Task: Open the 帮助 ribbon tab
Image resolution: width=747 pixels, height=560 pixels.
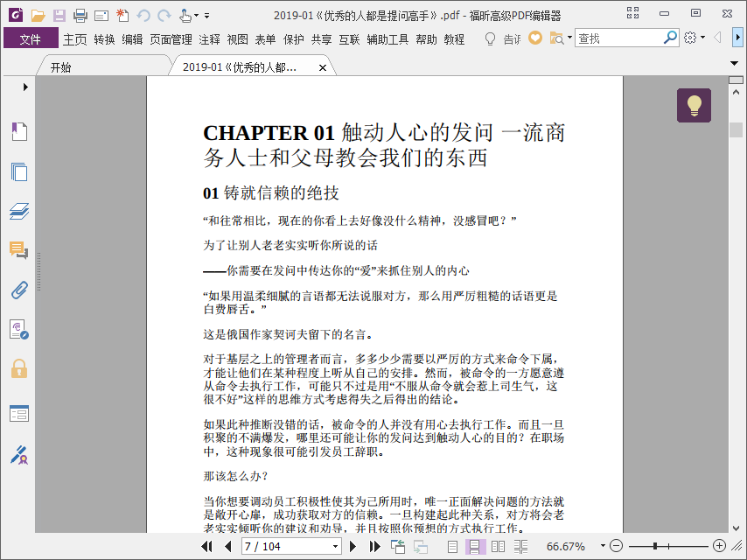Action: [x=426, y=39]
